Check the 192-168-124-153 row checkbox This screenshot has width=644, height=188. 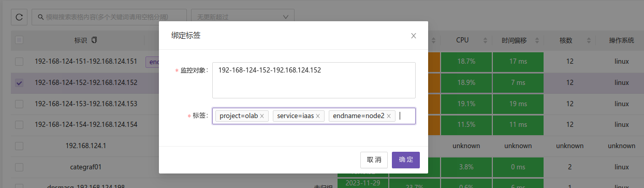pos(19,104)
